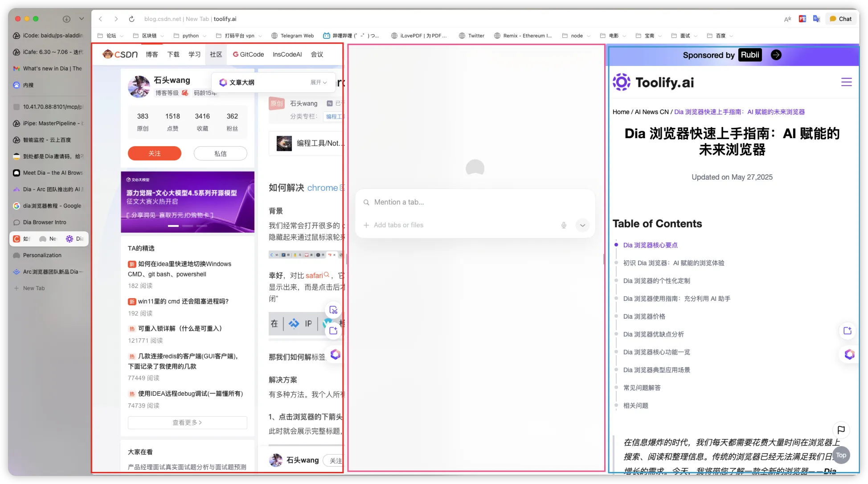Screen dimensions: 868x484
Task: Open the Twitter bookmark
Action: (471, 36)
